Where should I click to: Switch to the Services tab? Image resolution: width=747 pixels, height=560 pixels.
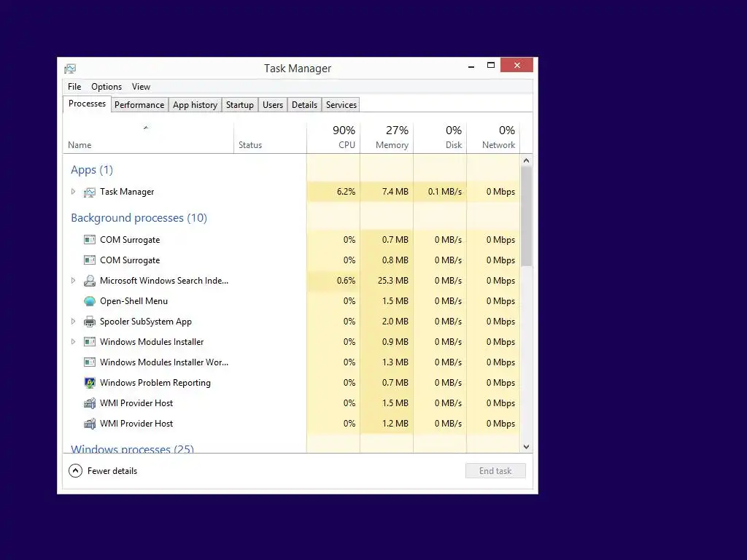(x=341, y=105)
